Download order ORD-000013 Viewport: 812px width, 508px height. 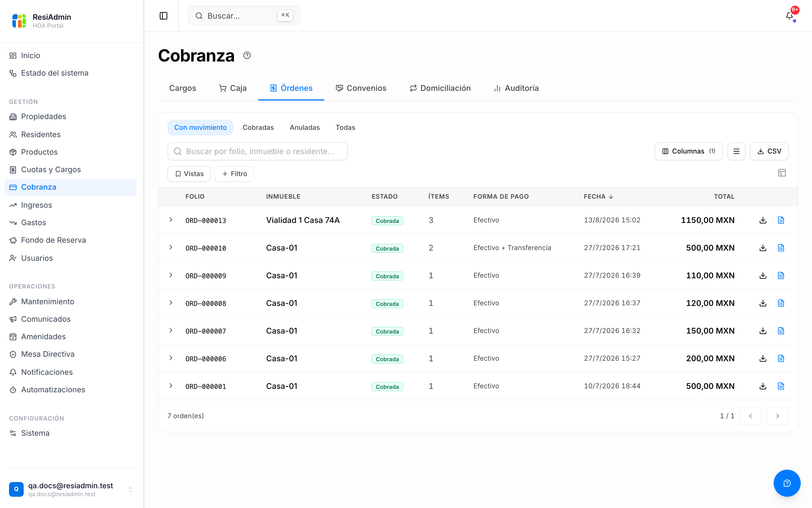763,220
